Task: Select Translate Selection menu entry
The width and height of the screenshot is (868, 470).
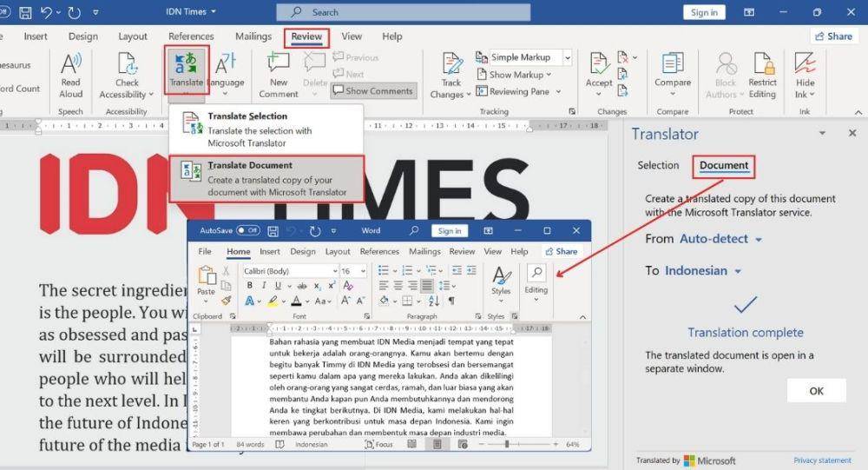Action: pyautogui.click(x=266, y=129)
